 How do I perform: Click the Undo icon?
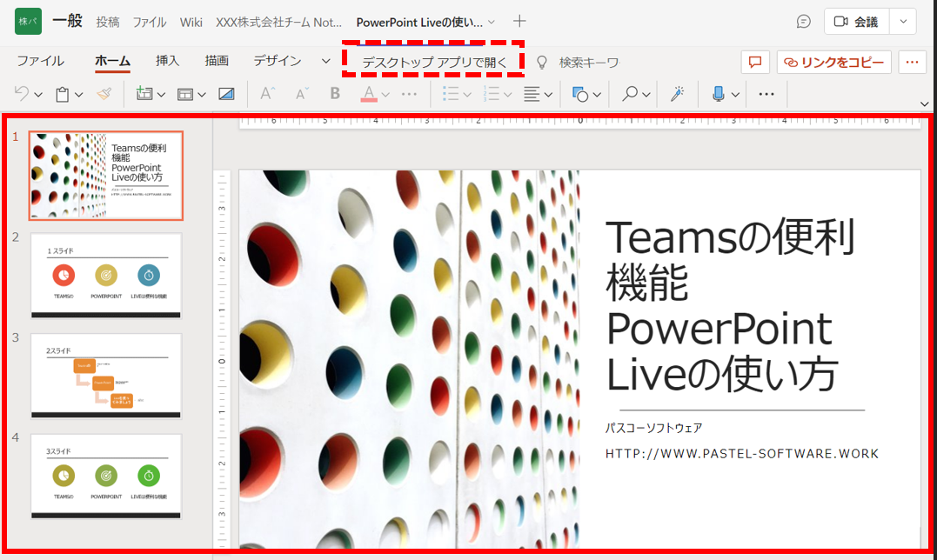pyautogui.click(x=22, y=94)
